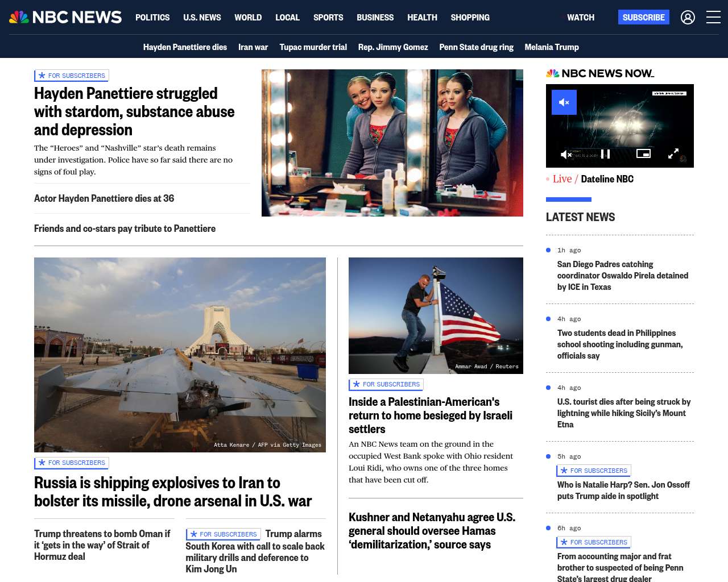Image resolution: width=728 pixels, height=582 pixels.
Task: Open 'Actor Hayden Panettiere dies at 36' story
Action: (x=104, y=198)
